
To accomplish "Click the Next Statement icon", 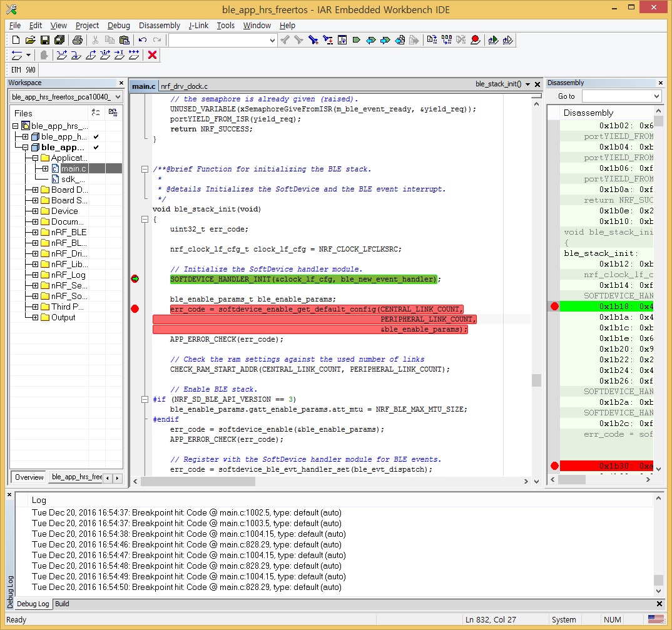I will coord(105,55).
